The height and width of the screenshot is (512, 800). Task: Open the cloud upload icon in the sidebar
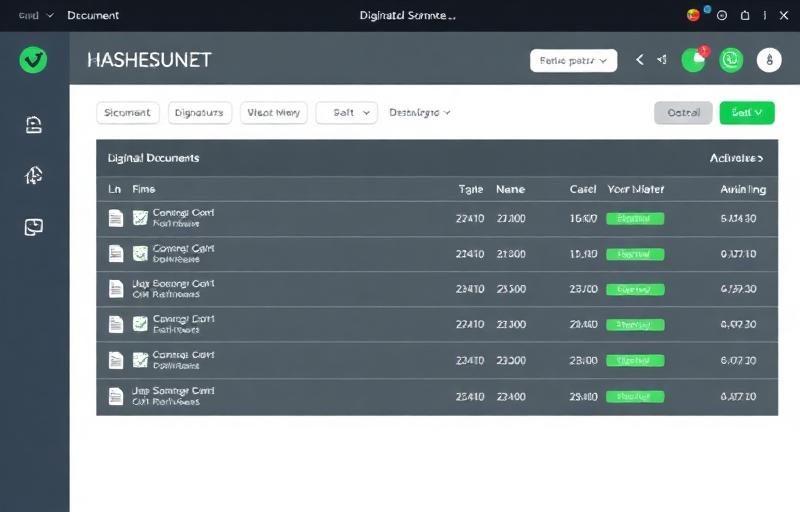pos(34,175)
